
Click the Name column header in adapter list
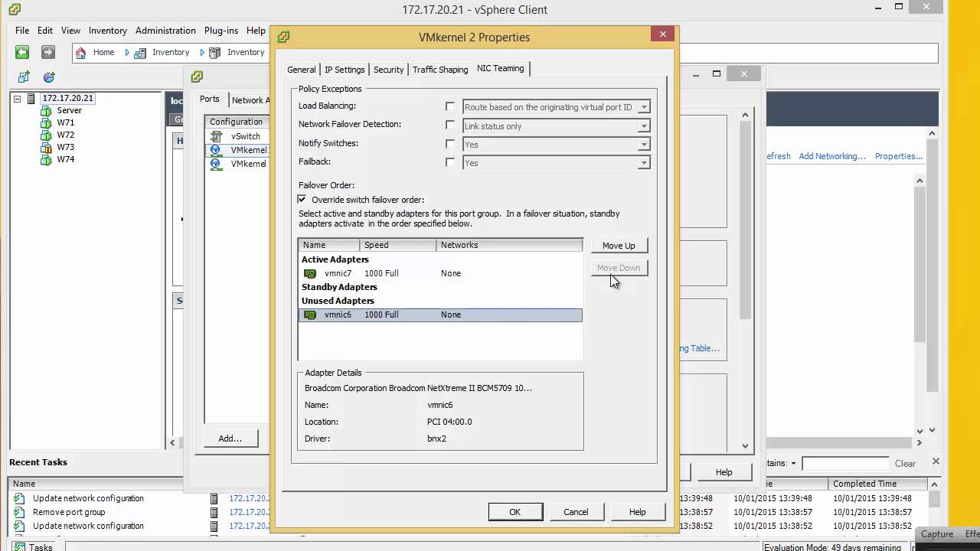(x=329, y=245)
